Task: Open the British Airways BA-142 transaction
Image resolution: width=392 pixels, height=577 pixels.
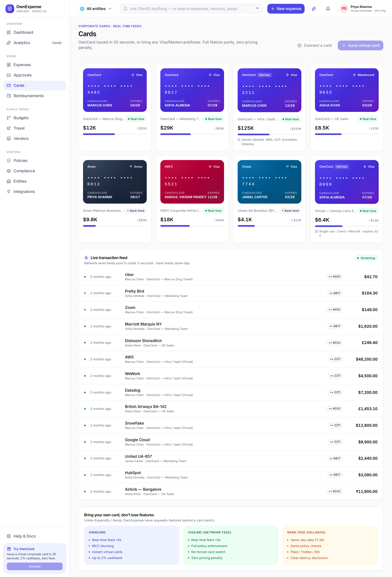Action: tap(231, 409)
